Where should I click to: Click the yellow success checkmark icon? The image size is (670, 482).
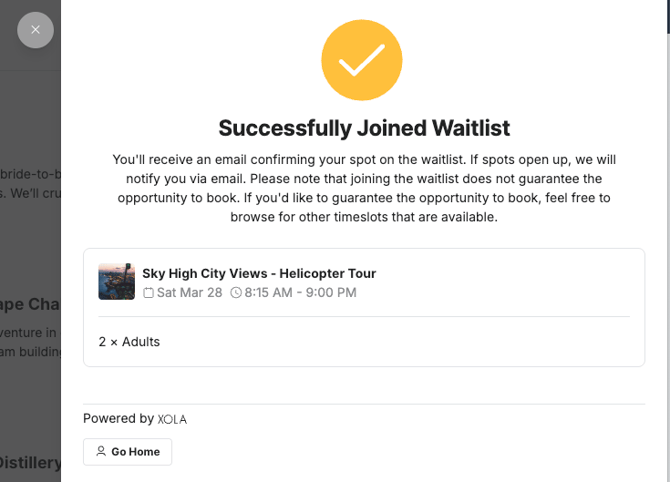361,60
